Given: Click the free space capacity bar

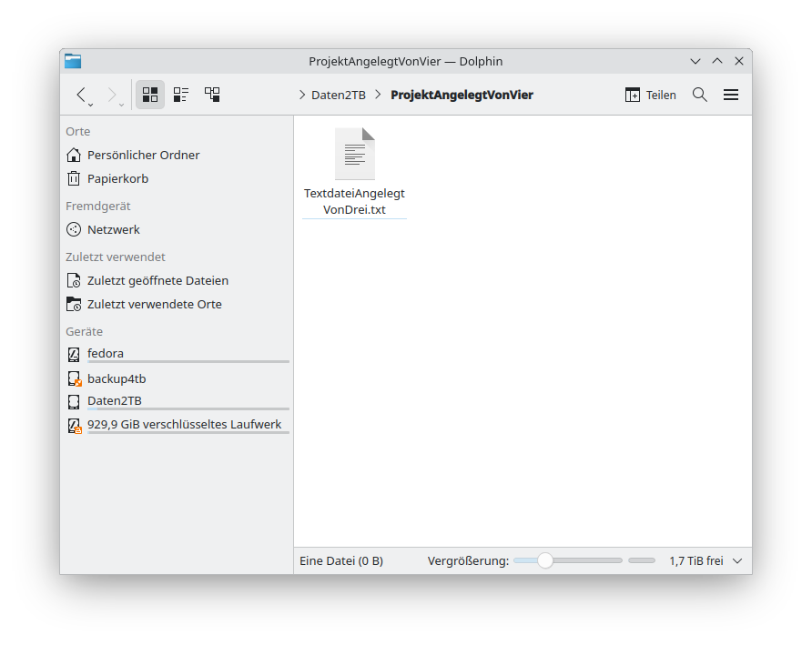Looking at the screenshot, I should coord(642,560).
